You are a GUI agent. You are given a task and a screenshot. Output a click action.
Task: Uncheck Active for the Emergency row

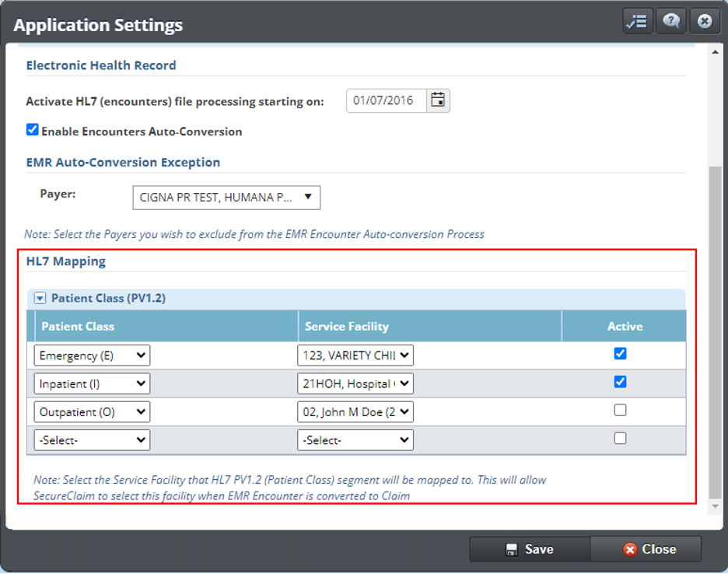620,354
